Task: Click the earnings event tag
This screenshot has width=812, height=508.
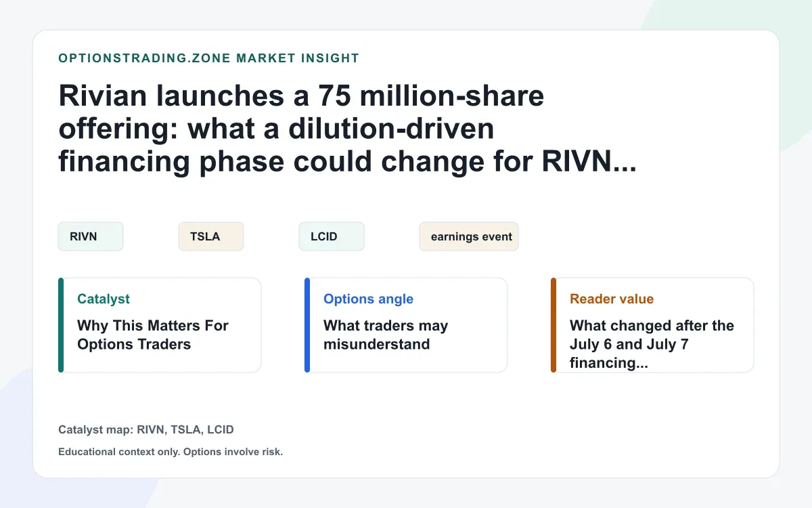Action: click(x=469, y=236)
